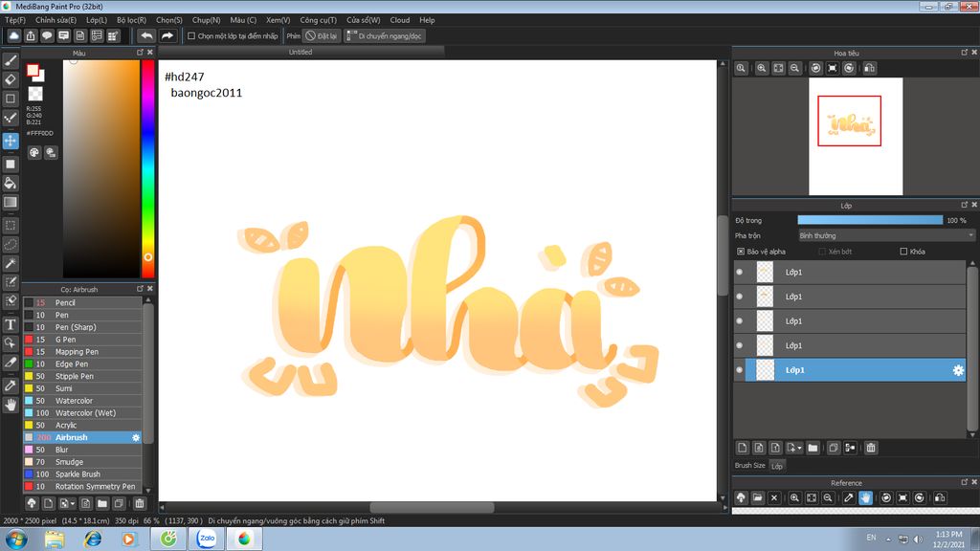
Task: Toggle 'Chọn một lớp tại điểm nhấp' checkbox
Action: (x=191, y=36)
